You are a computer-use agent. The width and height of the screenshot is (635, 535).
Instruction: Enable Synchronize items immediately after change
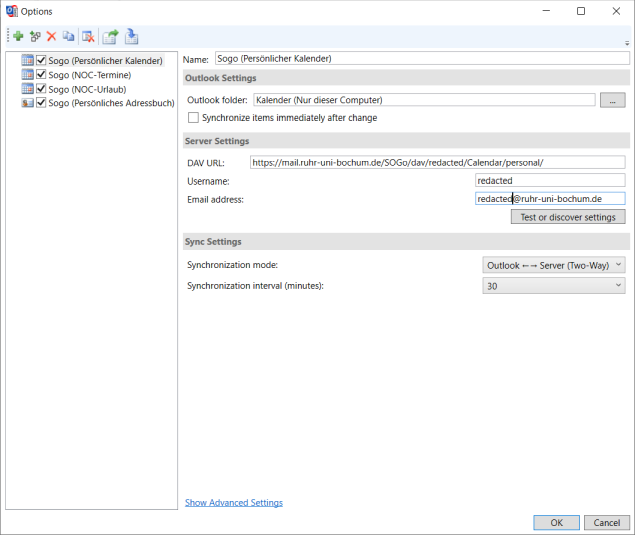[x=193, y=117]
